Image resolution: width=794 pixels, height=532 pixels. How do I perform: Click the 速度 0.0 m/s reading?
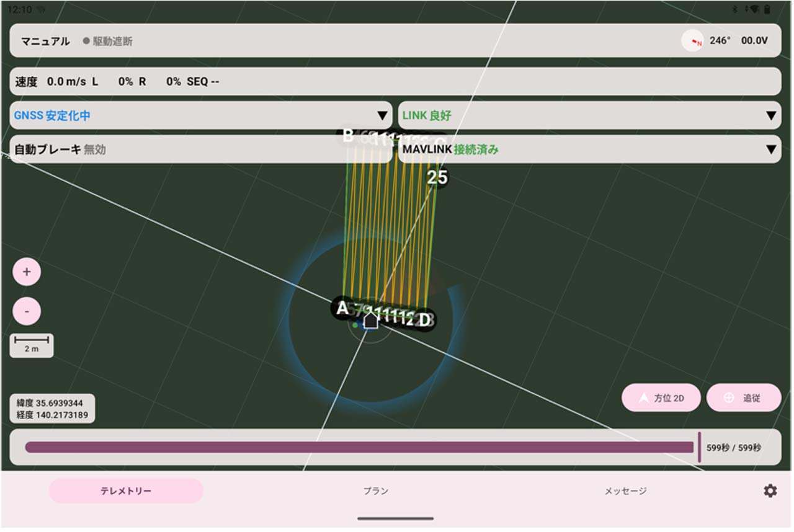point(51,82)
